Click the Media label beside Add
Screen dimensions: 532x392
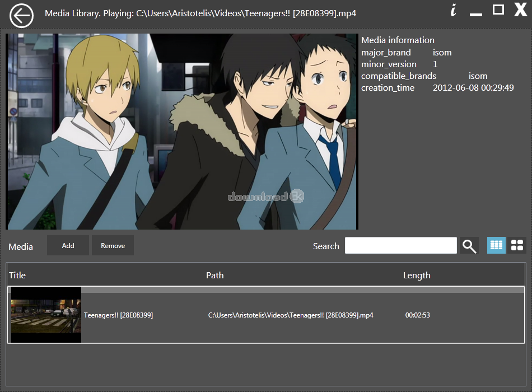click(21, 247)
